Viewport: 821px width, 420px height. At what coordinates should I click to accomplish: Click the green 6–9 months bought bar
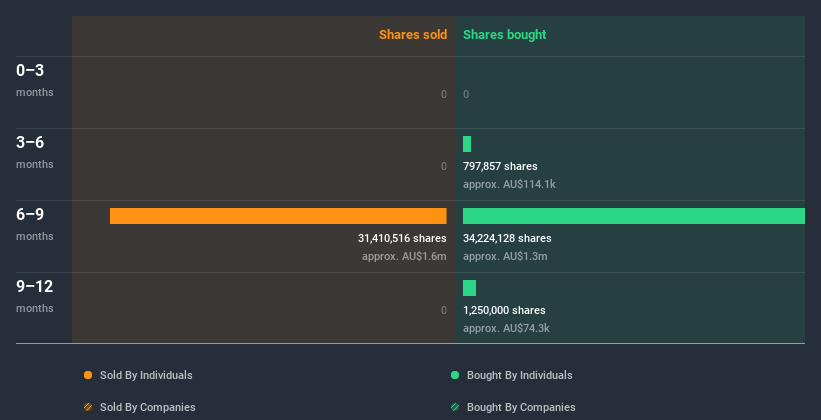tap(633, 216)
